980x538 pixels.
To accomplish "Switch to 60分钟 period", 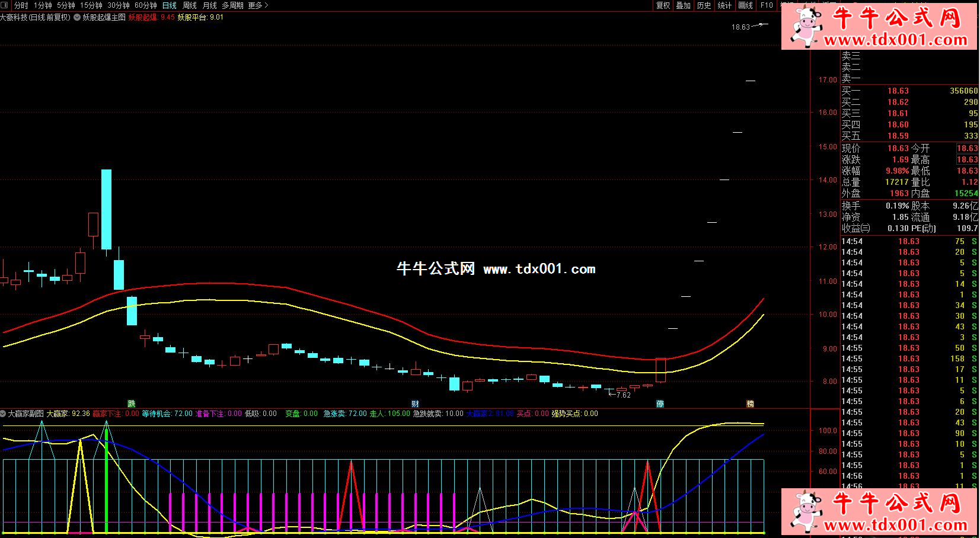I will click(146, 5).
